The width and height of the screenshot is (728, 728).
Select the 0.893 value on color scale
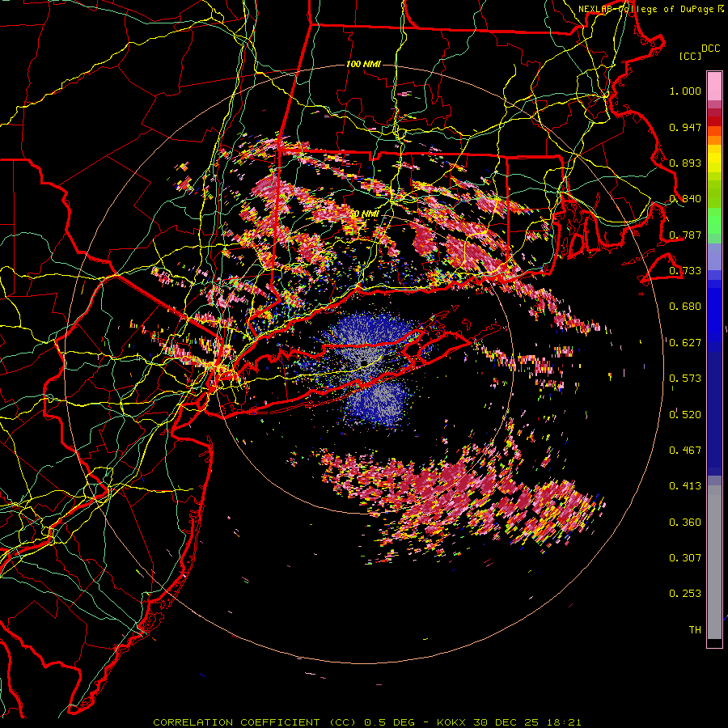(x=685, y=163)
